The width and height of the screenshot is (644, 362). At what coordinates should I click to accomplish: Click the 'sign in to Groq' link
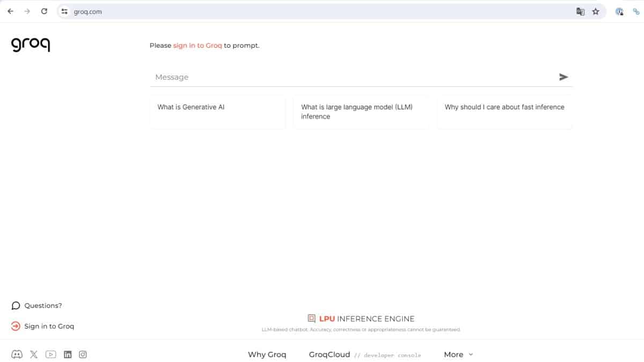(x=197, y=46)
